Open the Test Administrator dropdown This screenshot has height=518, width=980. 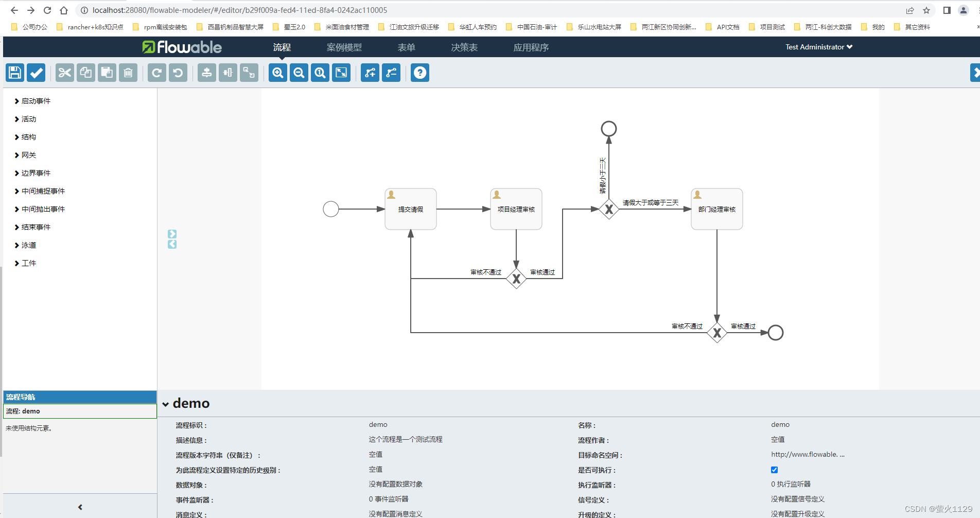coord(818,47)
